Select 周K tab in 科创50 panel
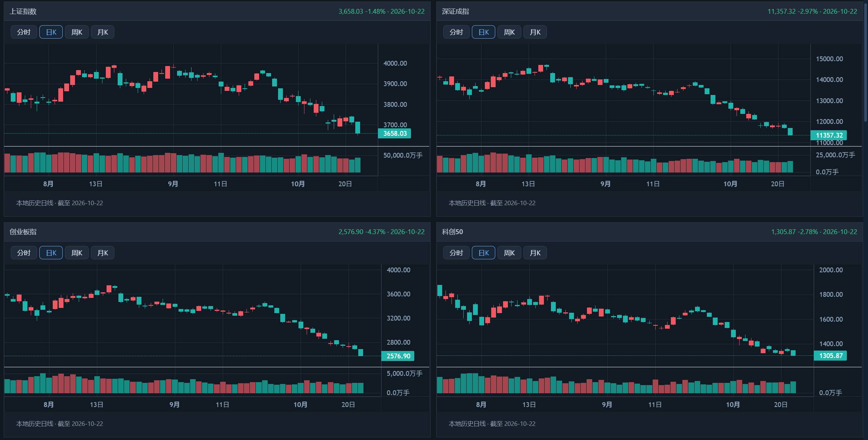 tap(509, 253)
